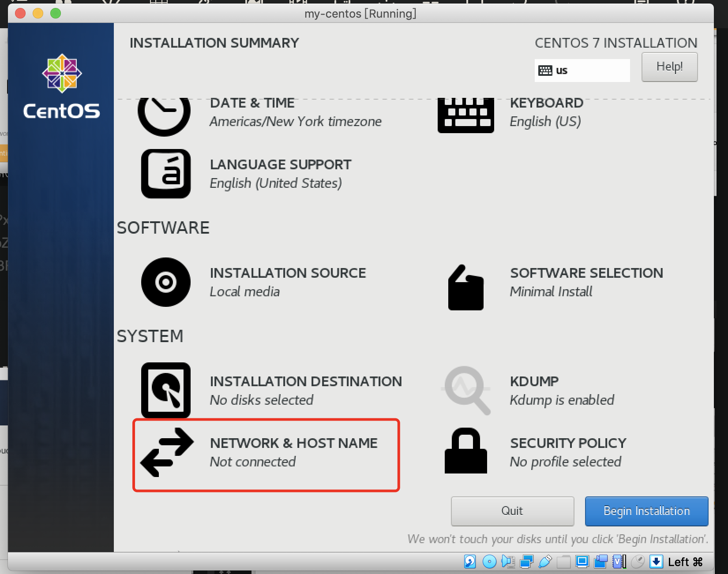Open SOFTWARE SELECTION label

[587, 273]
